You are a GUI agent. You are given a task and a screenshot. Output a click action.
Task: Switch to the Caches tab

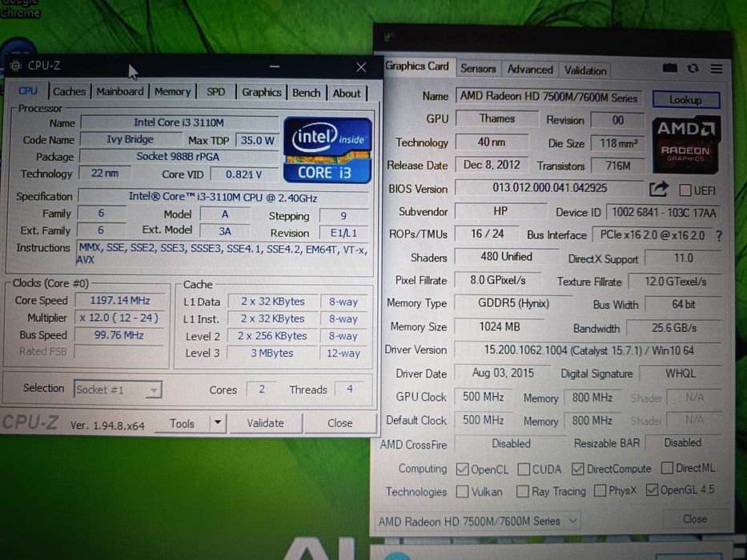click(x=69, y=91)
